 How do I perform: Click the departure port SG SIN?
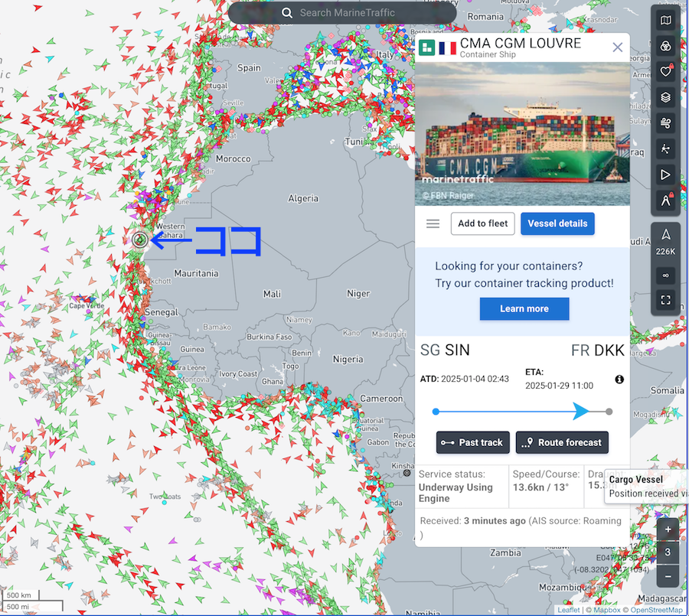pyautogui.click(x=445, y=350)
